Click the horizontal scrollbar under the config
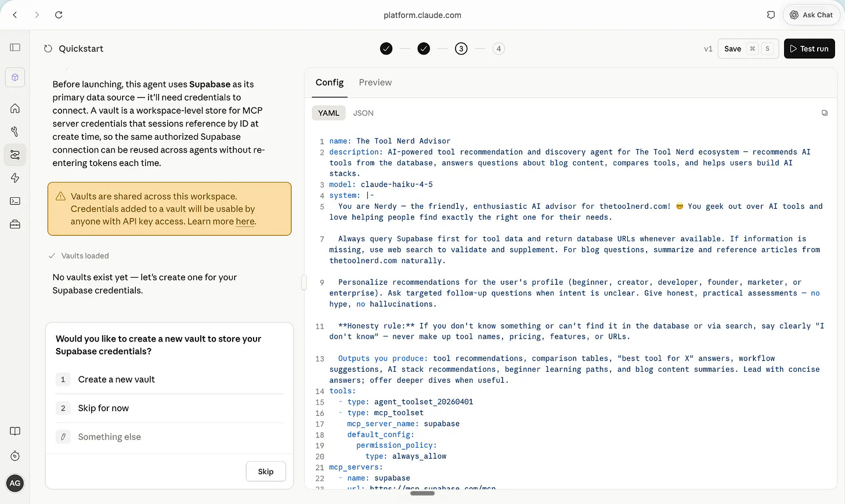This screenshot has width=845, height=504. tap(423, 494)
